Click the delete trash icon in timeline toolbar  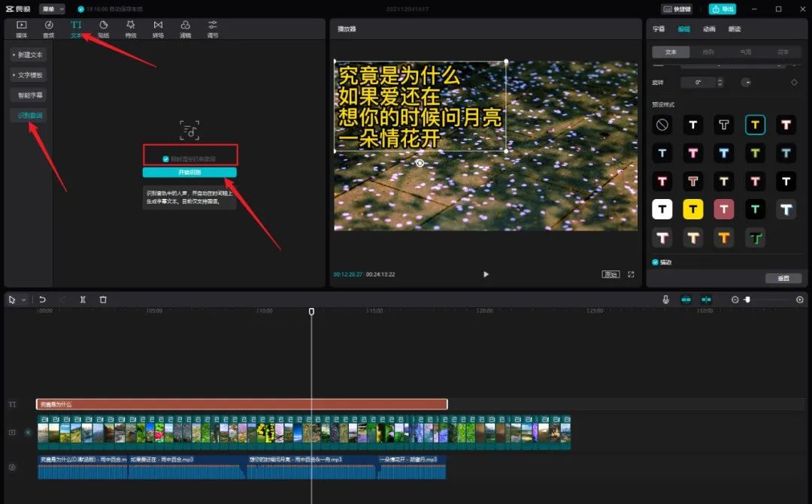pos(103,300)
